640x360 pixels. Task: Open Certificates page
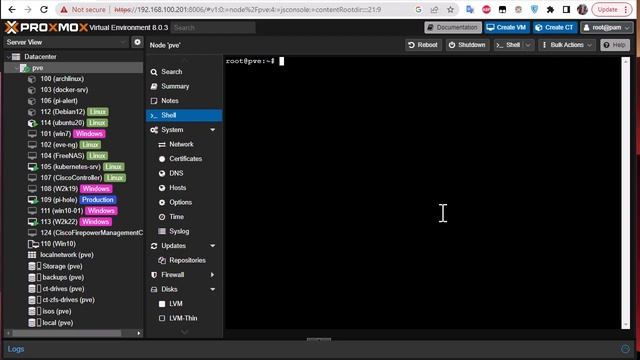pyautogui.click(x=184, y=159)
